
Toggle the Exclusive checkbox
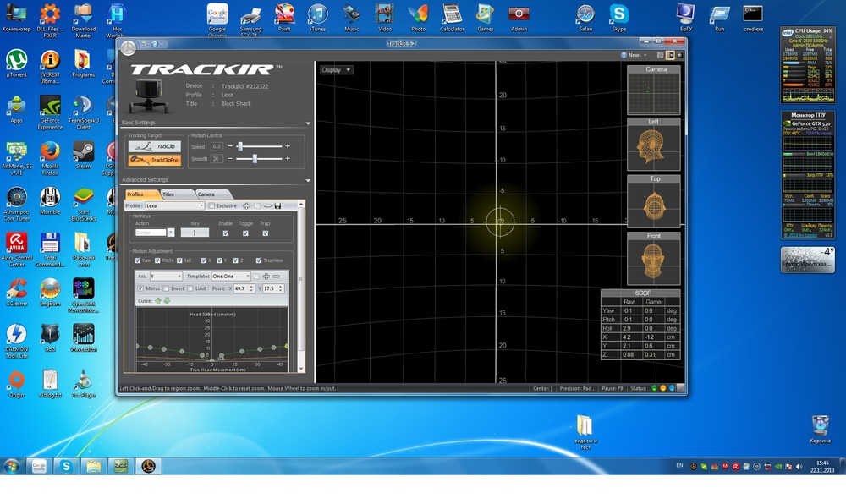212,205
